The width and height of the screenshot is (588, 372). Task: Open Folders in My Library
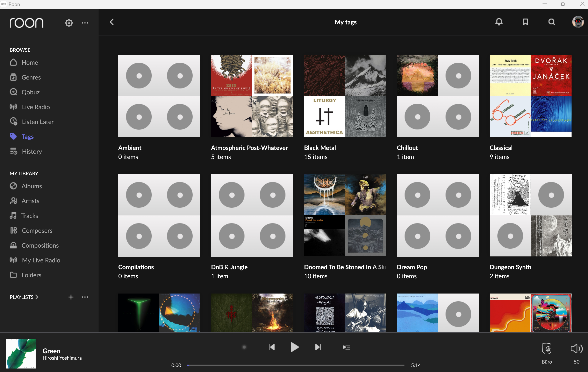[25, 275]
